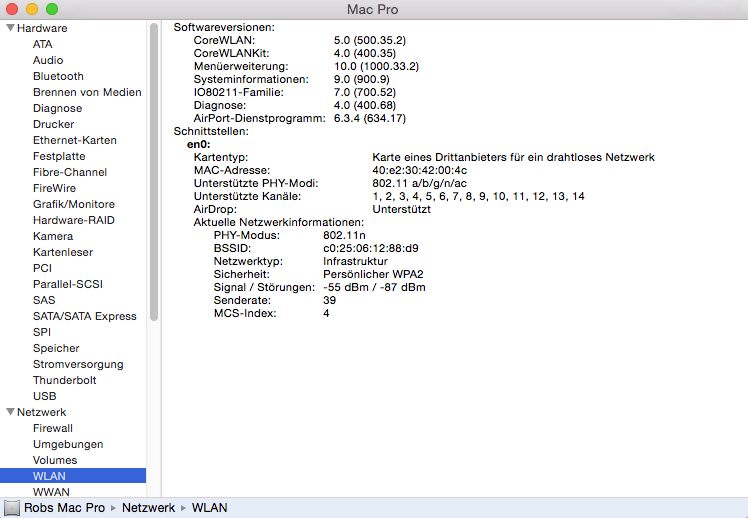
Task: Collapse the Netzwerk section triangle
Action: (10, 412)
